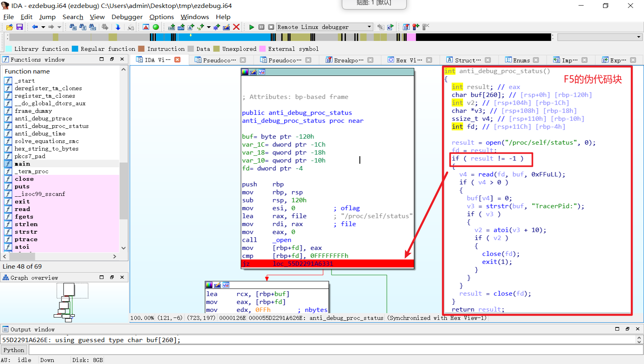Click the red triangle toolbar icon
Viewport: 644px width, 364px height.
(146, 27)
